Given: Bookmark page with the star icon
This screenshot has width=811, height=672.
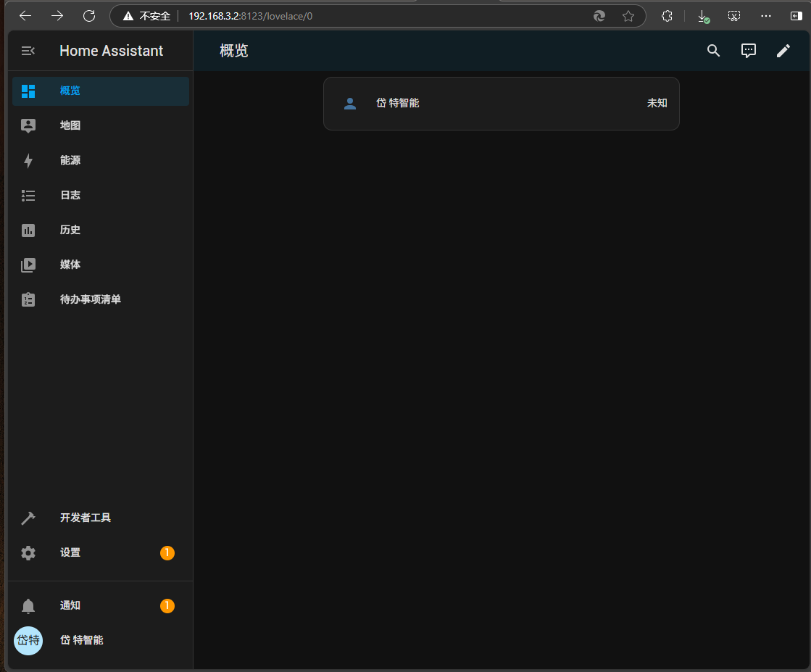Looking at the screenshot, I should pyautogui.click(x=628, y=16).
